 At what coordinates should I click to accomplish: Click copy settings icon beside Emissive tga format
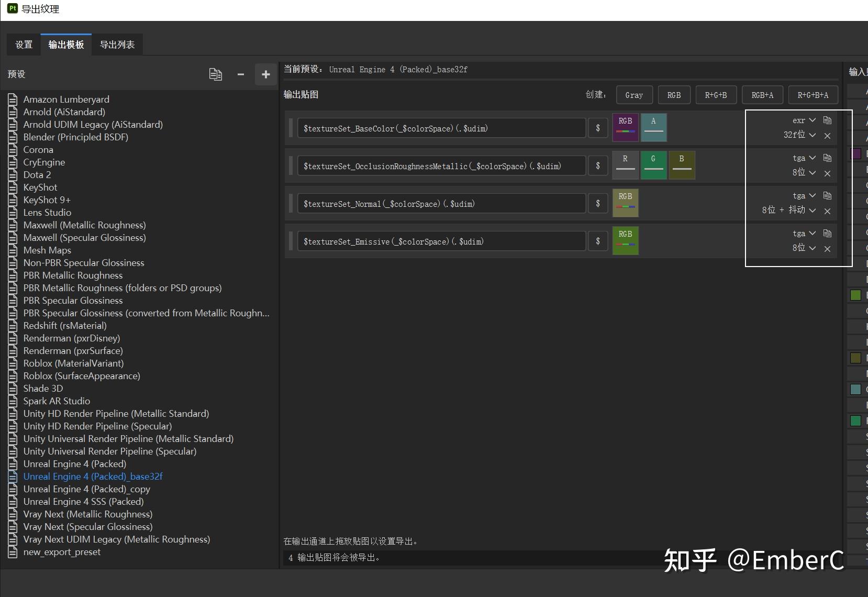828,233
